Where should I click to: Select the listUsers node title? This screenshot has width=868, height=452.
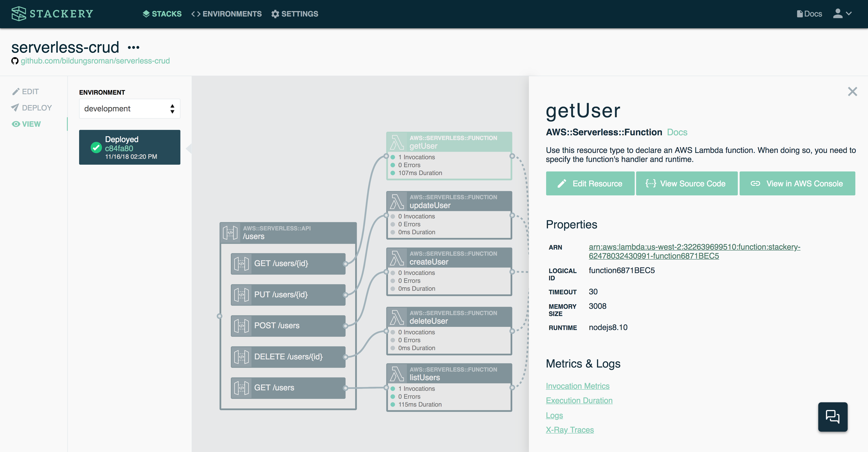(x=425, y=378)
